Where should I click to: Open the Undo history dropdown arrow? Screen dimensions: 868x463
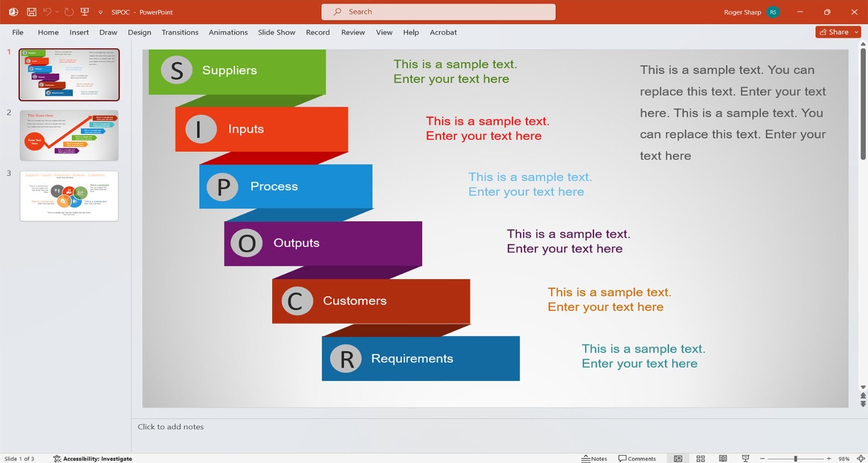(57, 12)
